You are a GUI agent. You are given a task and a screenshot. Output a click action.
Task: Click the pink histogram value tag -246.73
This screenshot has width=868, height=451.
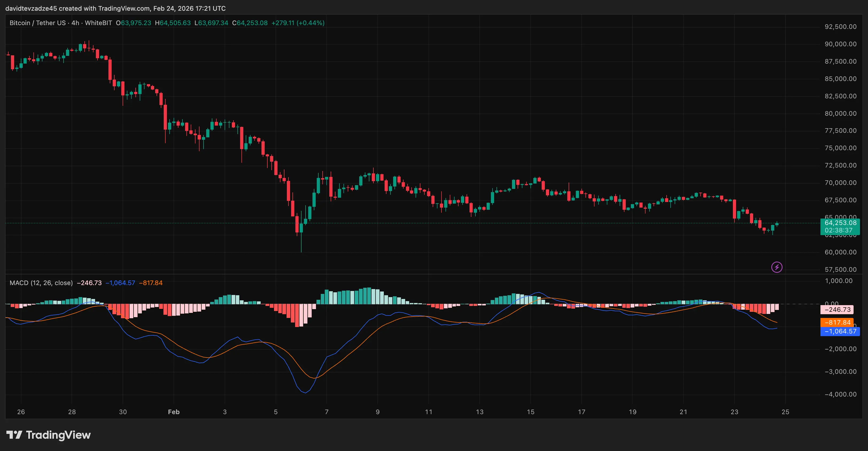(837, 309)
